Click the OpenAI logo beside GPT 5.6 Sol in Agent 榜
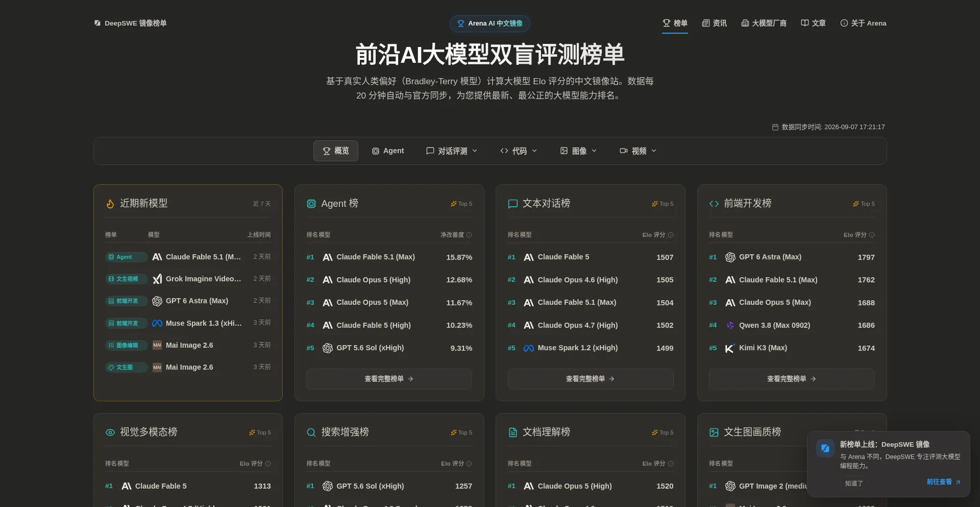The width and height of the screenshot is (980, 507). pos(328,348)
